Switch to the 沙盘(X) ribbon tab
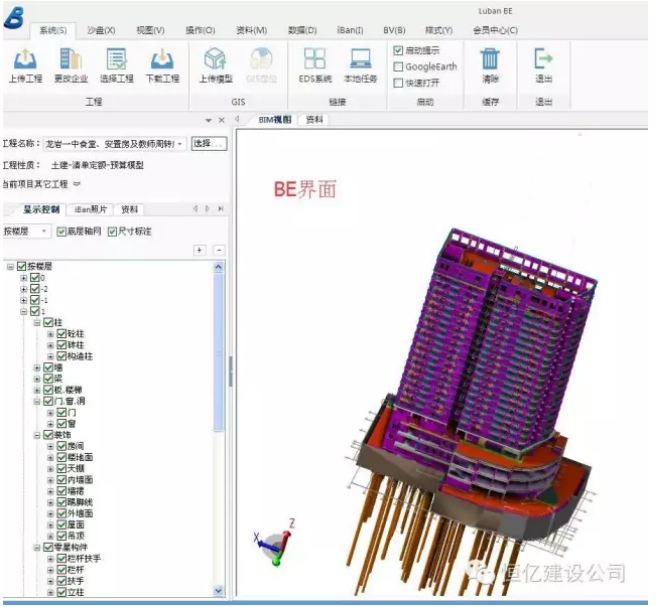This screenshot has height=607, width=656. point(101,31)
